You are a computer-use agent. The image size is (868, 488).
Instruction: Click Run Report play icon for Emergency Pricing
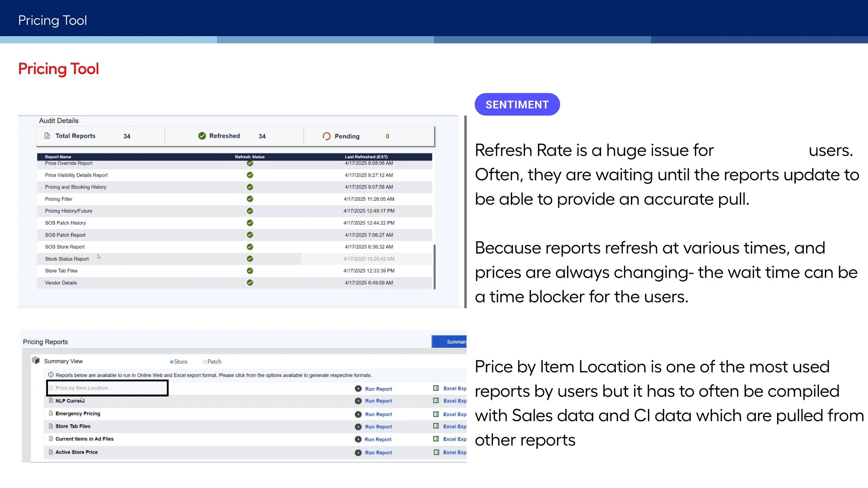coord(358,414)
